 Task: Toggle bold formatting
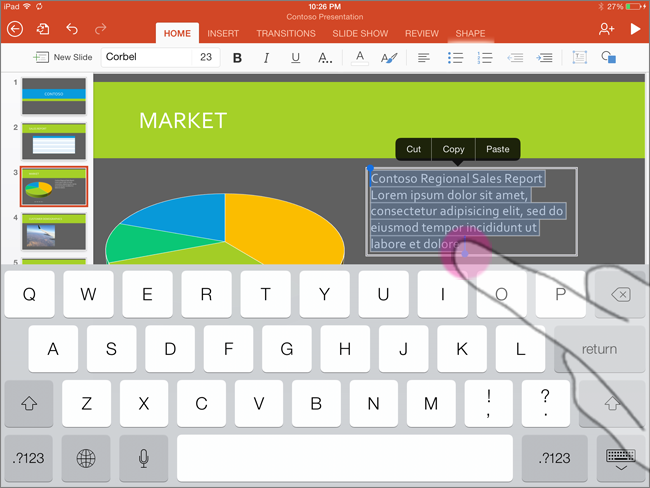[x=237, y=58]
